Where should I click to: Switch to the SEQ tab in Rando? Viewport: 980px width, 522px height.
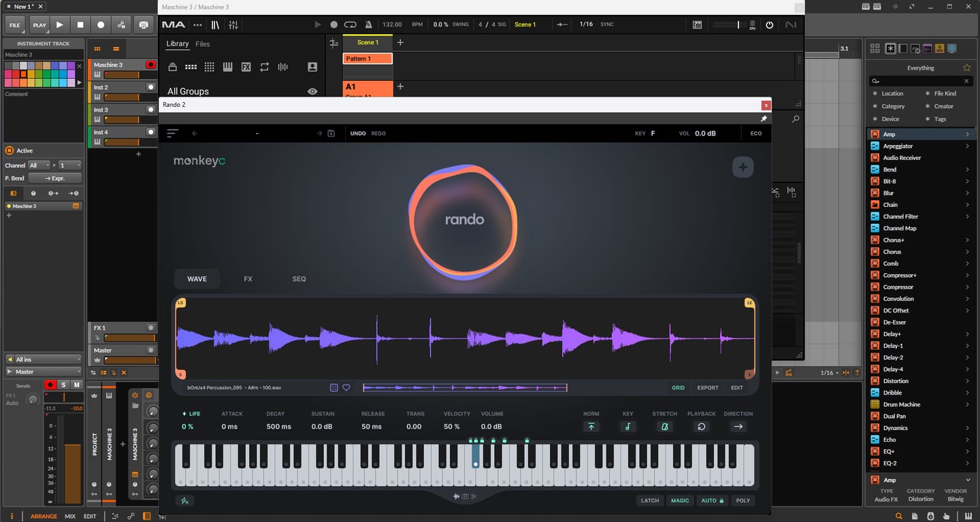[299, 279]
